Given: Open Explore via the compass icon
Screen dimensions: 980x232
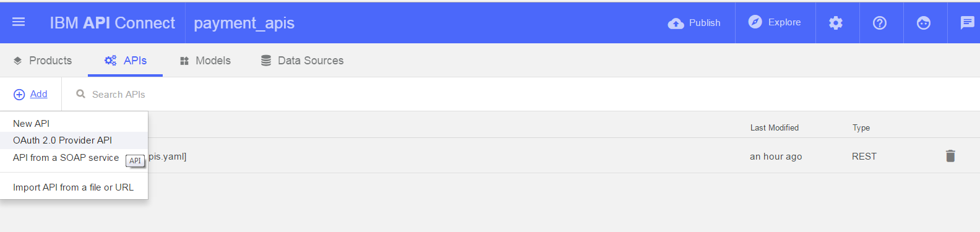Looking at the screenshot, I should point(755,22).
